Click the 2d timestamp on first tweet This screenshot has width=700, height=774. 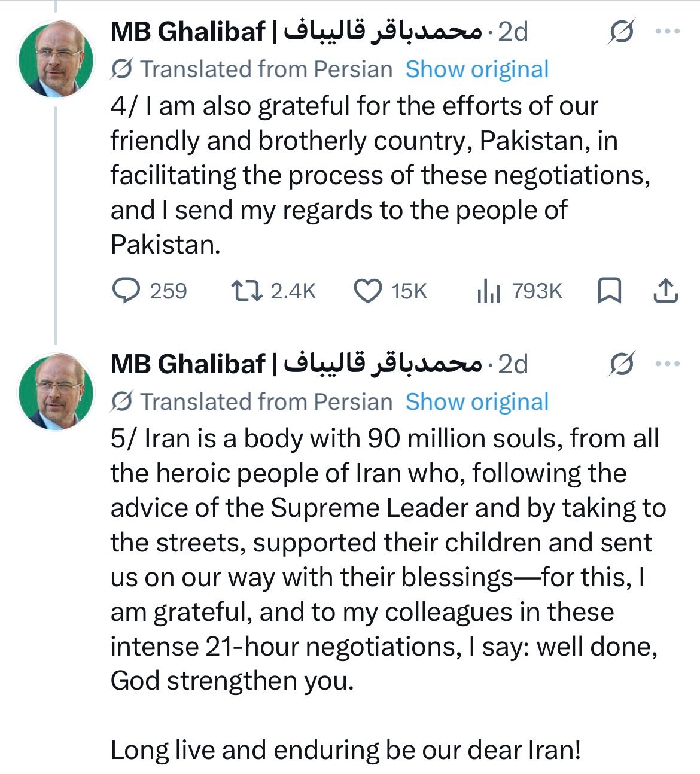pos(513,32)
